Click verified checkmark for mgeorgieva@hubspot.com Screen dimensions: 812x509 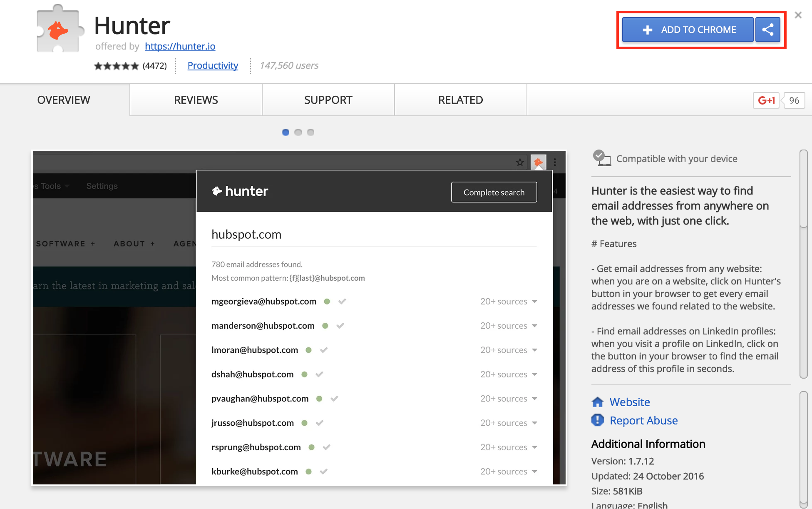click(342, 302)
